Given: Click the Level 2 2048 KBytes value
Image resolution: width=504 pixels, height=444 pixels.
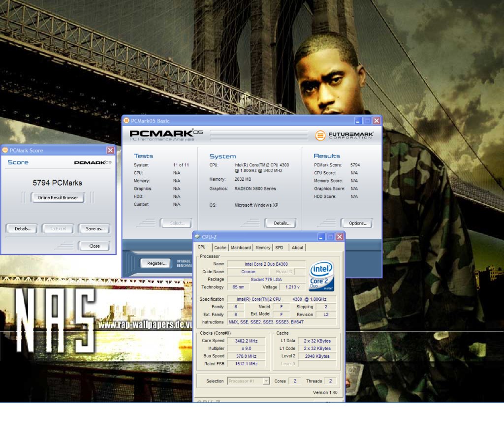Looking at the screenshot, I should coord(317,356).
